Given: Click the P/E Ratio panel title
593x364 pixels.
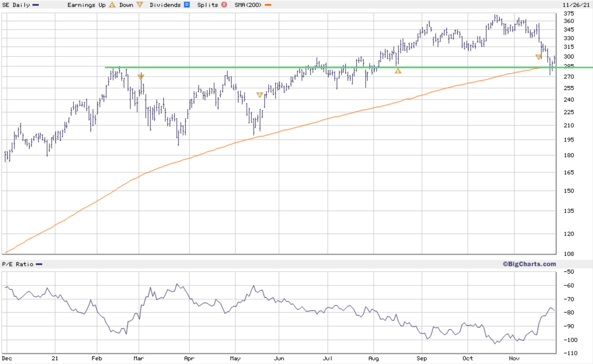Looking at the screenshot, I should tap(18, 264).
